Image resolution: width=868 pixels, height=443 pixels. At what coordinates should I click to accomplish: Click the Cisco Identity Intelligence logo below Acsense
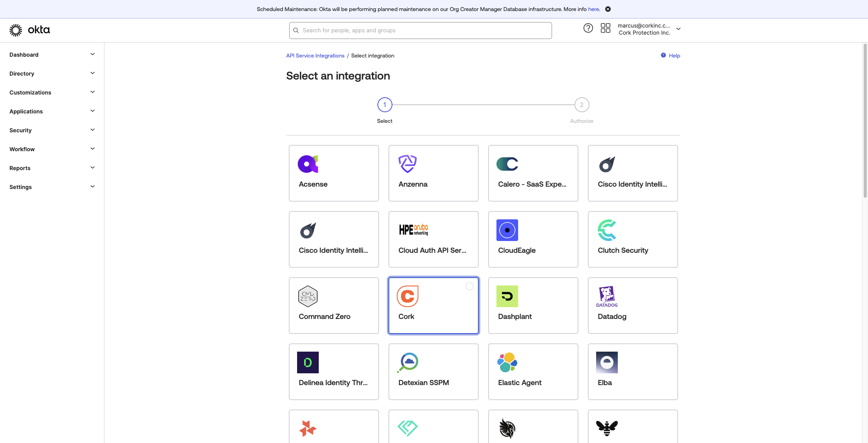pyautogui.click(x=308, y=230)
